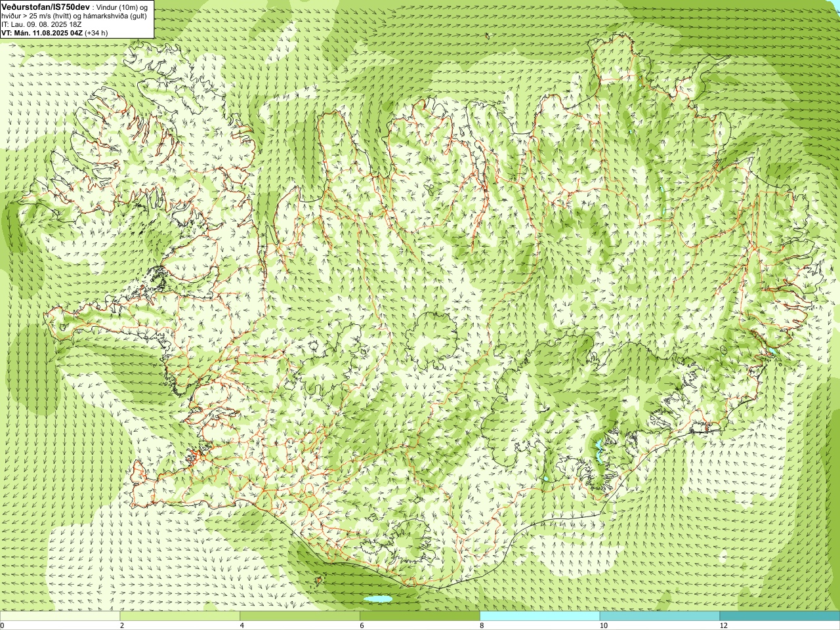The height and width of the screenshot is (630, 840).
Task: Click the 8–10 m/s light cyan legend swatch
Action: click(540, 616)
